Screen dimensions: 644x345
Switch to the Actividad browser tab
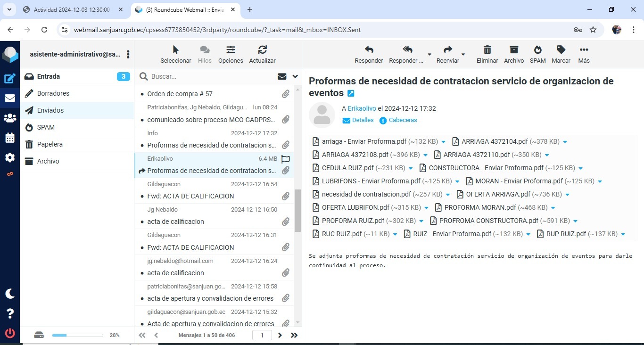coord(72,9)
